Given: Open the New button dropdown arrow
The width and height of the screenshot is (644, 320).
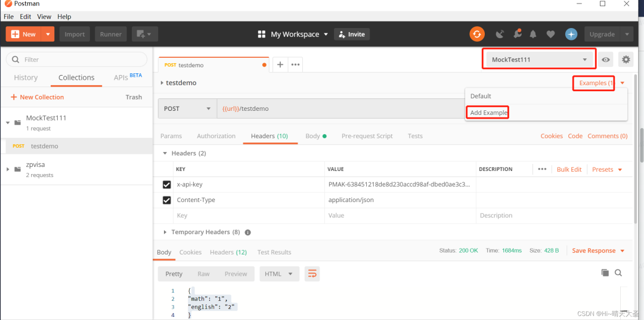Looking at the screenshot, I should pyautogui.click(x=48, y=34).
